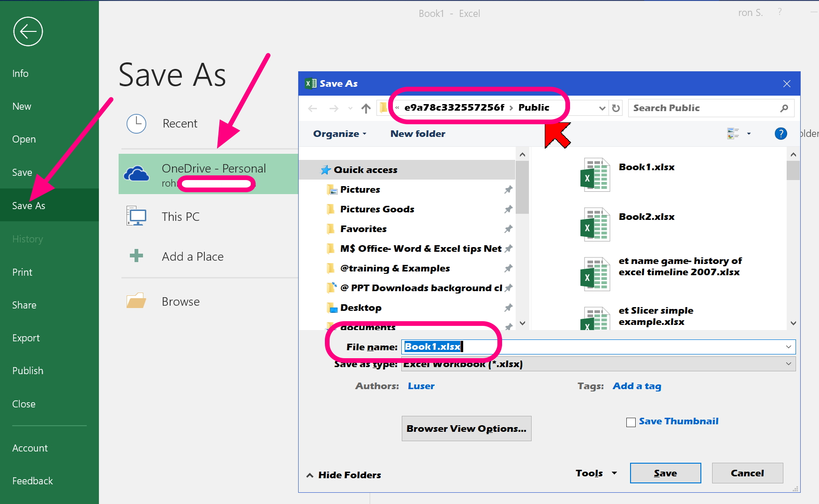
Task: Expand hidden path levels in address bar
Action: pos(397,108)
